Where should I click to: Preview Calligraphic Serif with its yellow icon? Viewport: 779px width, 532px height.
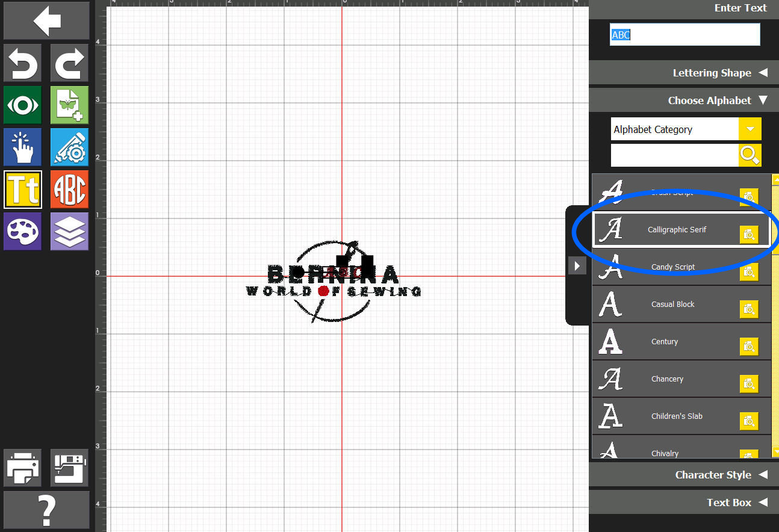[749, 235]
